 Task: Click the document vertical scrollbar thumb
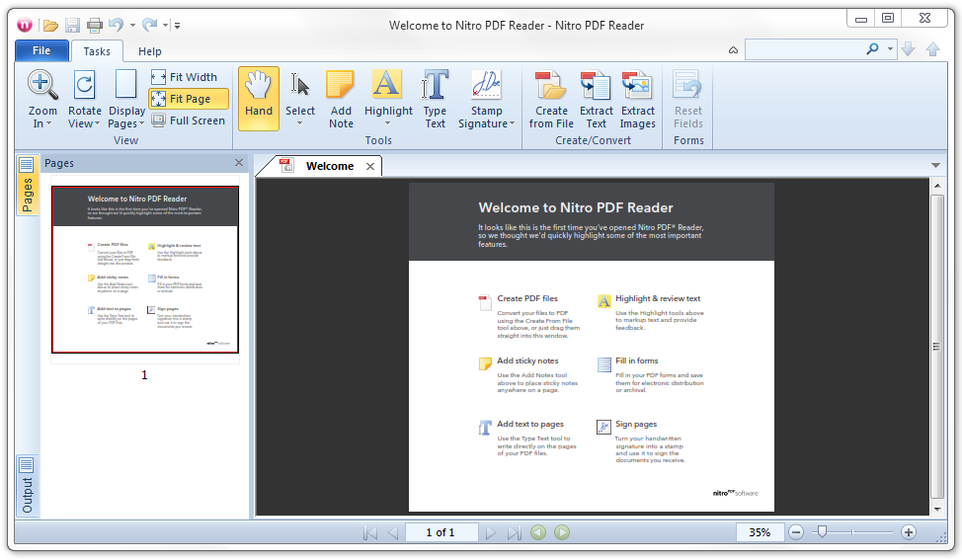point(937,347)
